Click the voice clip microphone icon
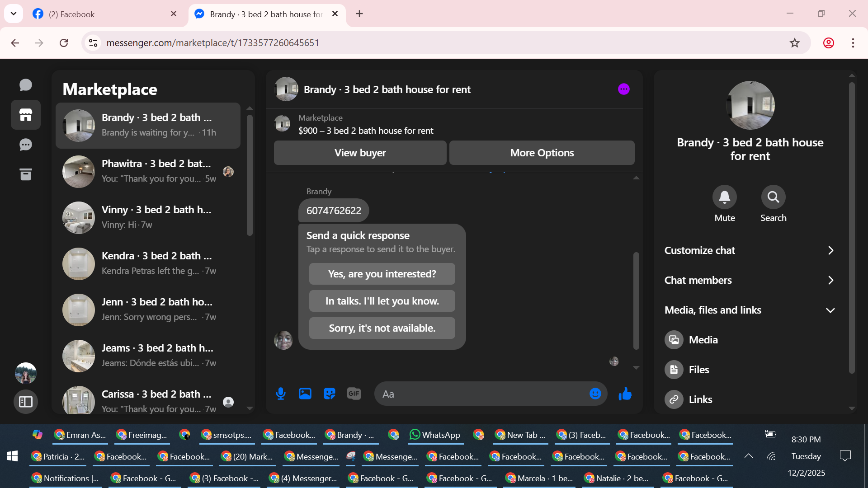Viewport: 868px width, 488px height. coord(281,394)
